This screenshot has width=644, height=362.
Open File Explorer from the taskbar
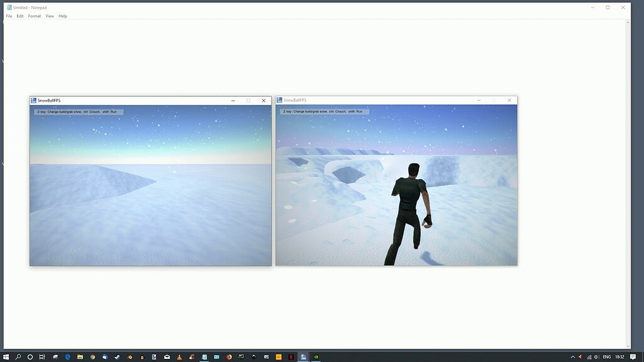point(79,356)
